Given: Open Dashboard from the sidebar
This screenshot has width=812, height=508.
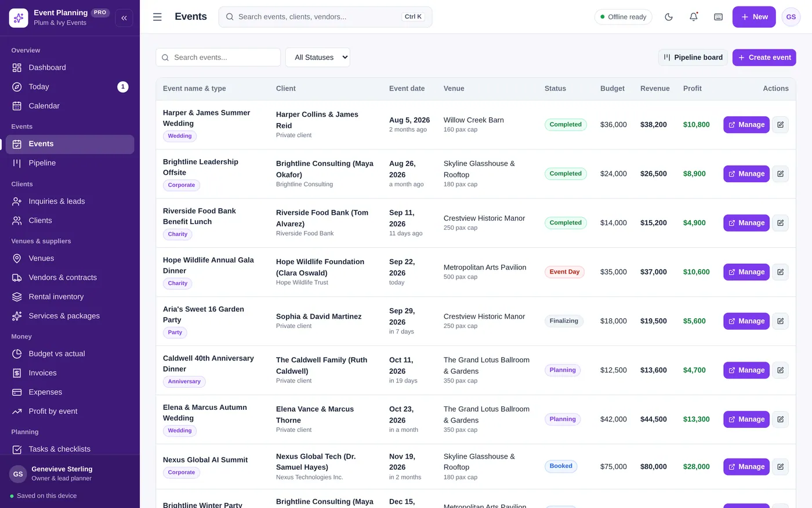Looking at the screenshot, I should tap(70, 67).
